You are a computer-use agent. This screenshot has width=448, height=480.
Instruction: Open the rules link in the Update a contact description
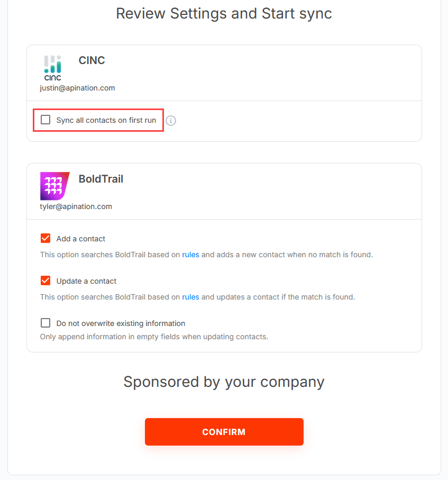(190, 297)
